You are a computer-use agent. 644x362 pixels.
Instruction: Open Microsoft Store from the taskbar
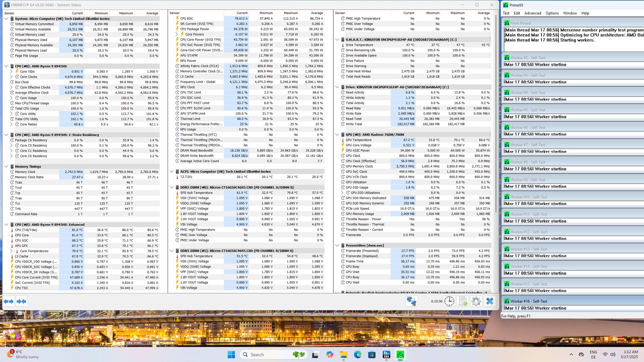click(372, 355)
